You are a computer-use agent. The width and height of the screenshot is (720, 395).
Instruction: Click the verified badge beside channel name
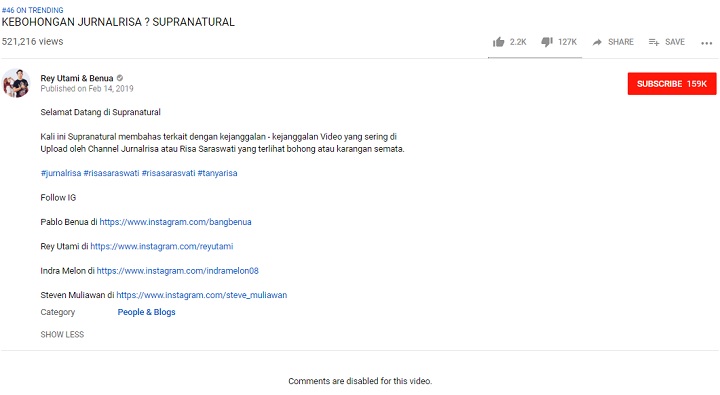(x=120, y=78)
